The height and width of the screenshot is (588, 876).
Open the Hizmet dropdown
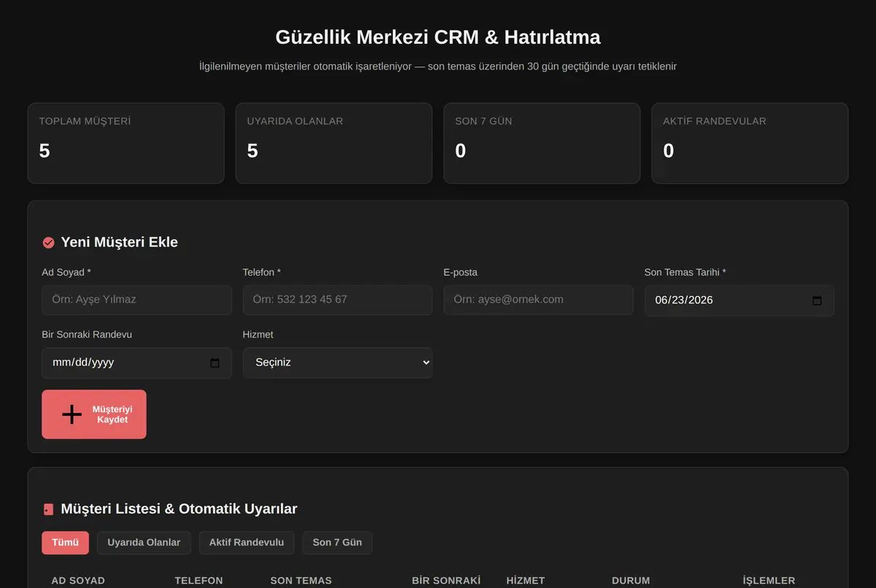click(x=337, y=363)
